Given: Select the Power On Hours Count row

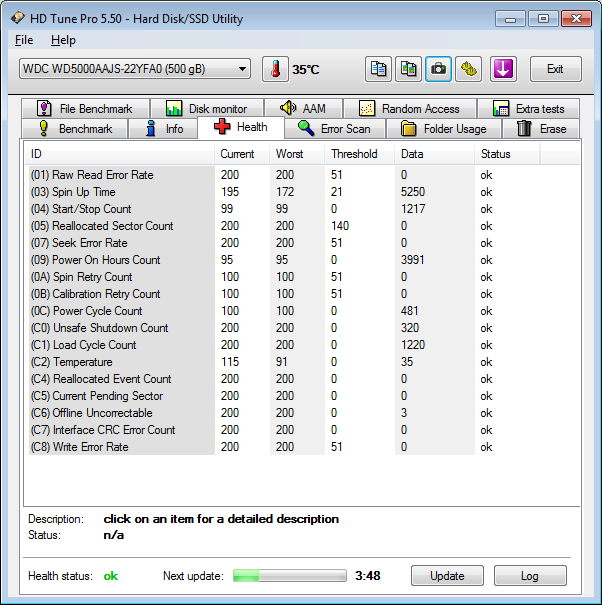Looking at the screenshot, I should [304, 260].
